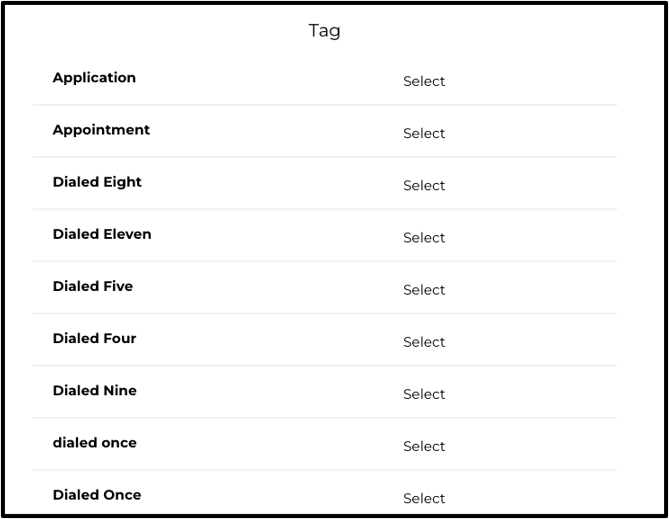This screenshot has width=669, height=519.
Task: Click the Tag heading at top
Action: coord(324,31)
